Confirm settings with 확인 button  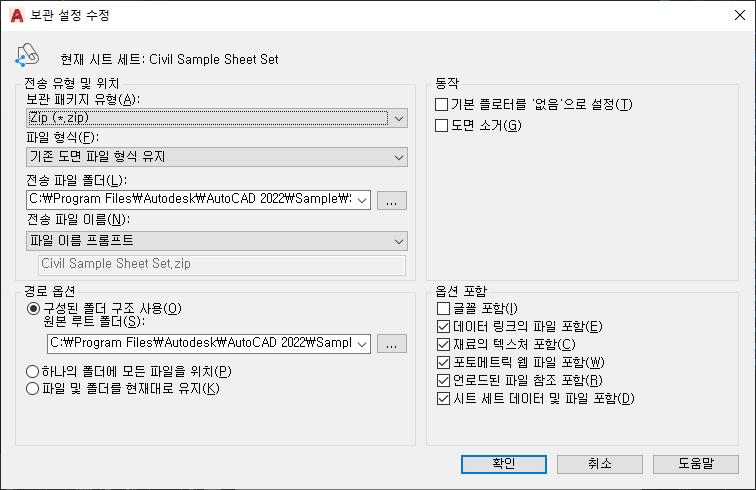point(503,464)
